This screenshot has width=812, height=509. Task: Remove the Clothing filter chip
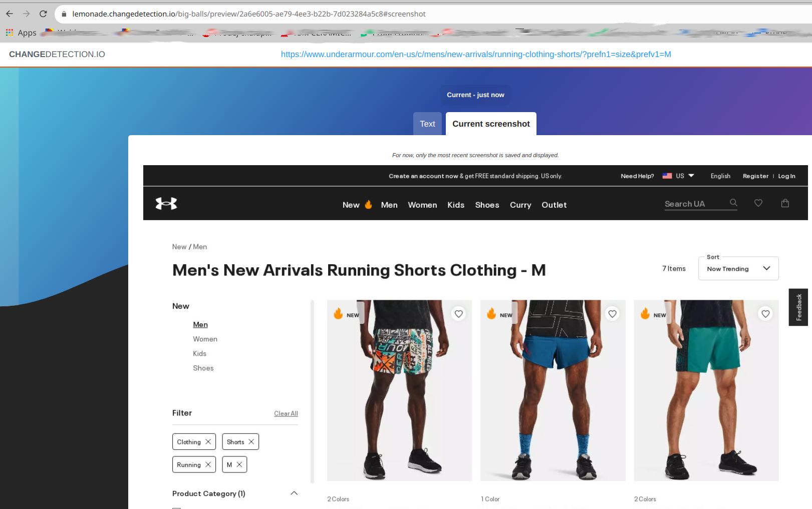click(208, 442)
